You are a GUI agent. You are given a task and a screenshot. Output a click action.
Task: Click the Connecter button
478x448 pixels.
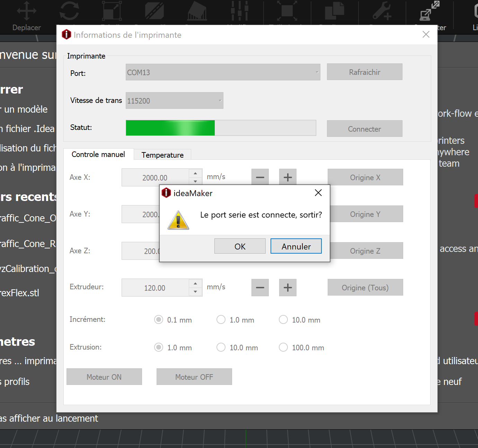365,129
